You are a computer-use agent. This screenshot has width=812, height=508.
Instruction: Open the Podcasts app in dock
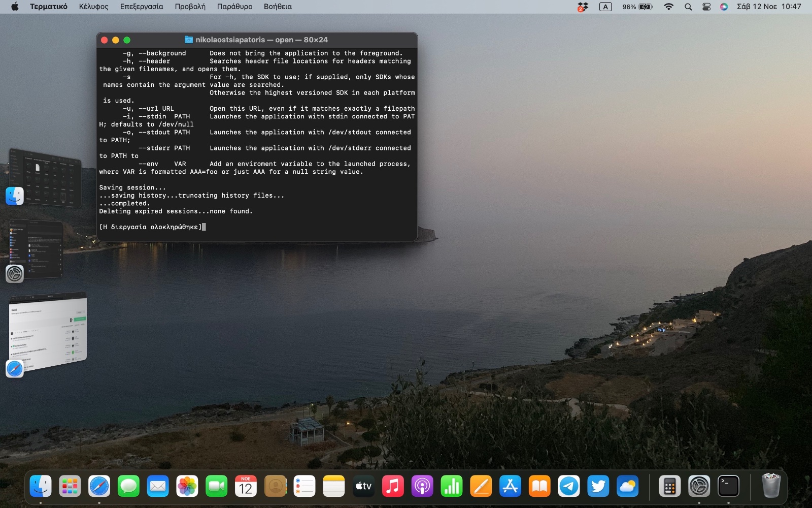[422, 487]
